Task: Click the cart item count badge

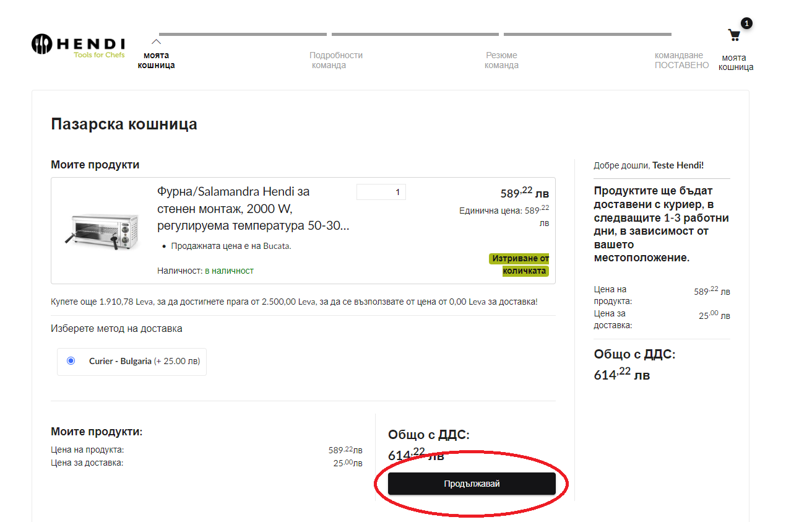Action: (x=746, y=24)
